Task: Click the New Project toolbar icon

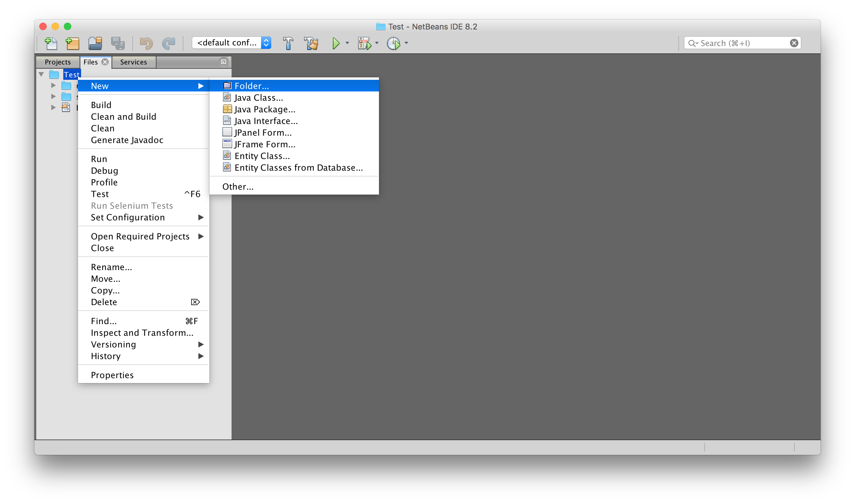Action: pyautogui.click(x=72, y=43)
